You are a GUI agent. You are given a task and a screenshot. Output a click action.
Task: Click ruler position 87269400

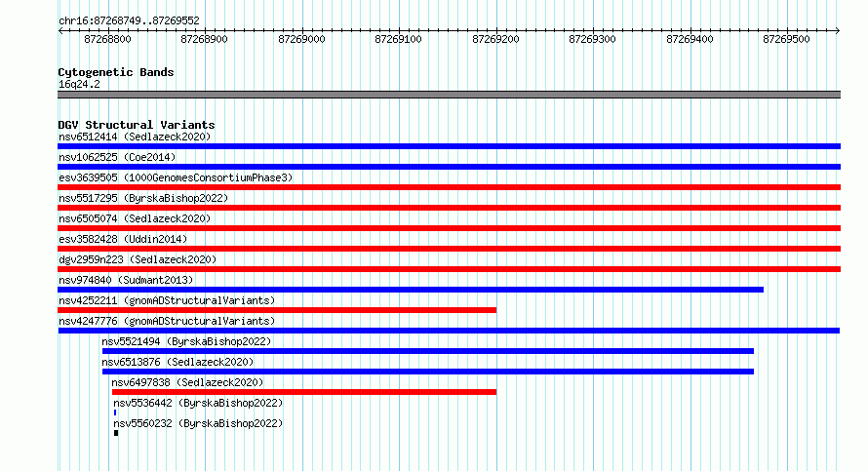(x=690, y=39)
